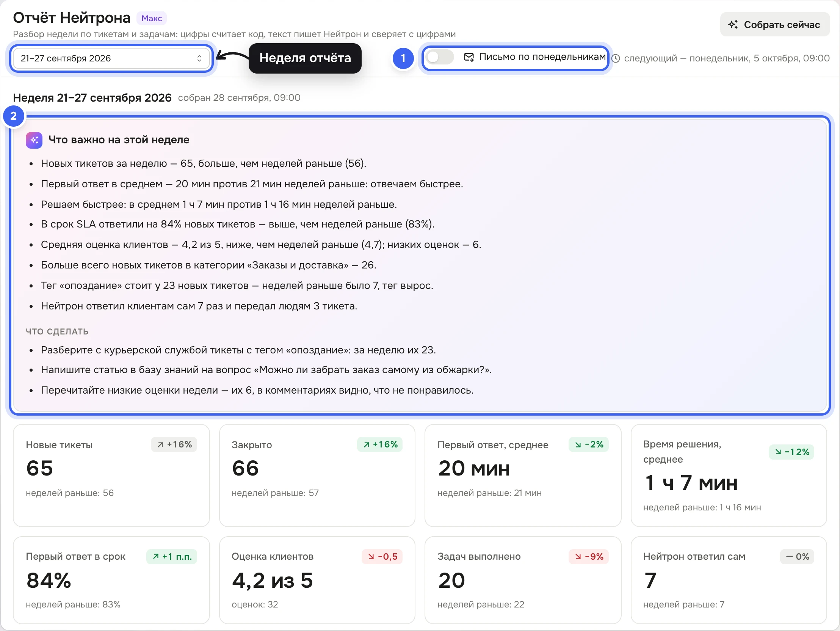The image size is (840, 631).
Task: Click the Закрыто value 66
Action: (245, 468)
